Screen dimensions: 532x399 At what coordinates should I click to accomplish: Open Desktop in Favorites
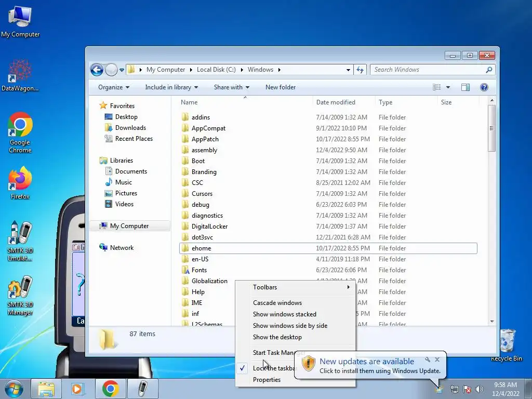(126, 117)
